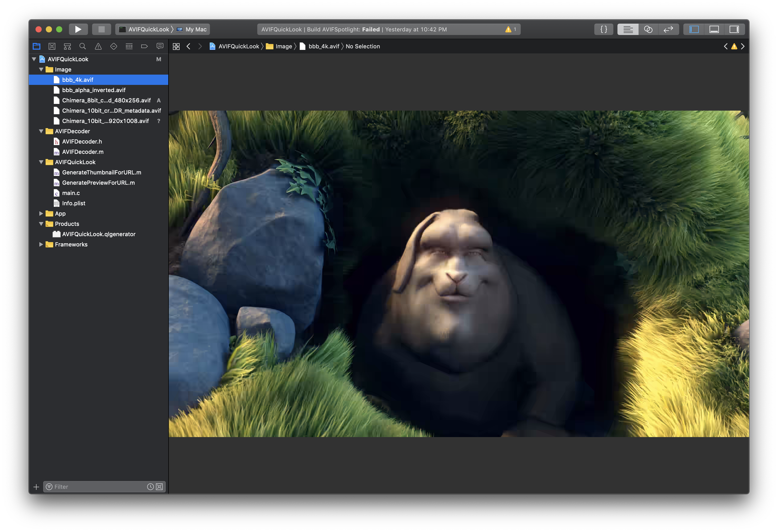
Task: Expand the Frameworks folder
Action: (41, 244)
